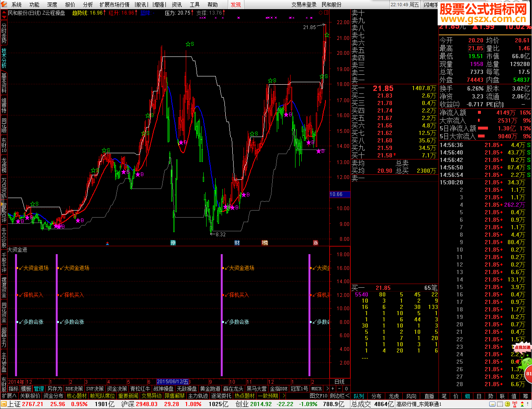
Task: Open the 技术分析 sidebar tab
Action: 4,58
